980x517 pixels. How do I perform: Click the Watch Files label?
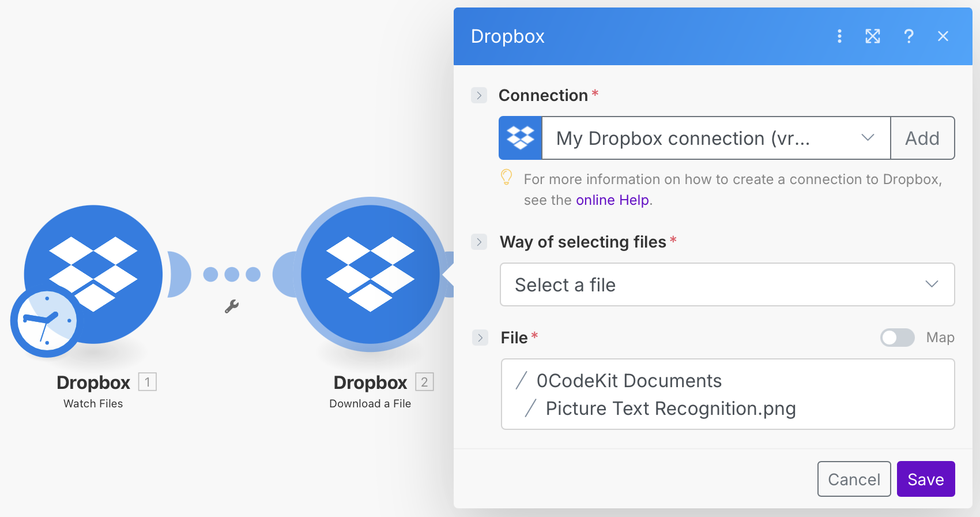pyautogui.click(x=93, y=403)
